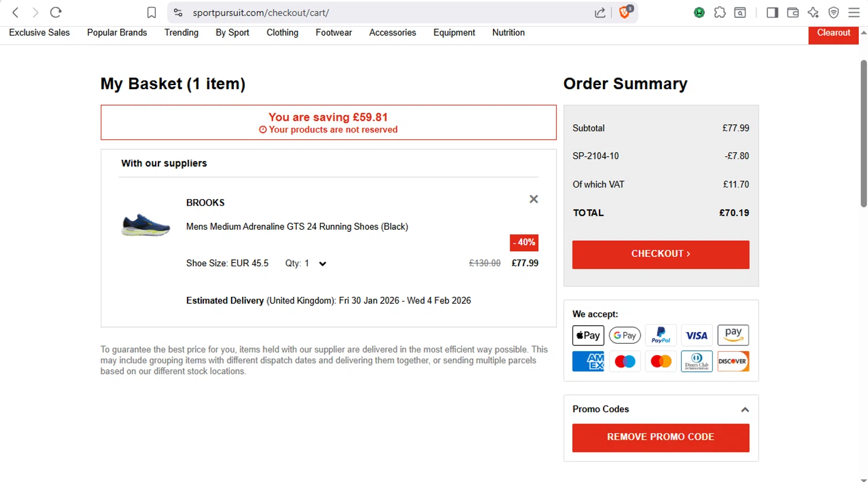This screenshot has width=868, height=482.
Task: Open the Clothing menu
Action: click(x=282, y=33)
